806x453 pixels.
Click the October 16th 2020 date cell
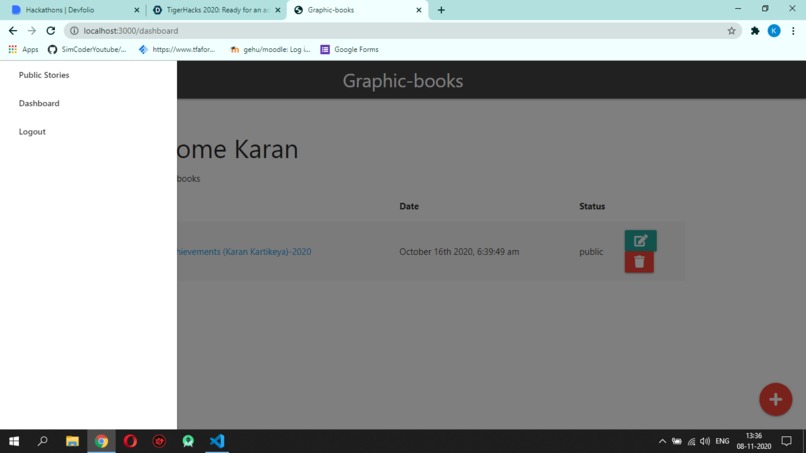tap(459, 251)
